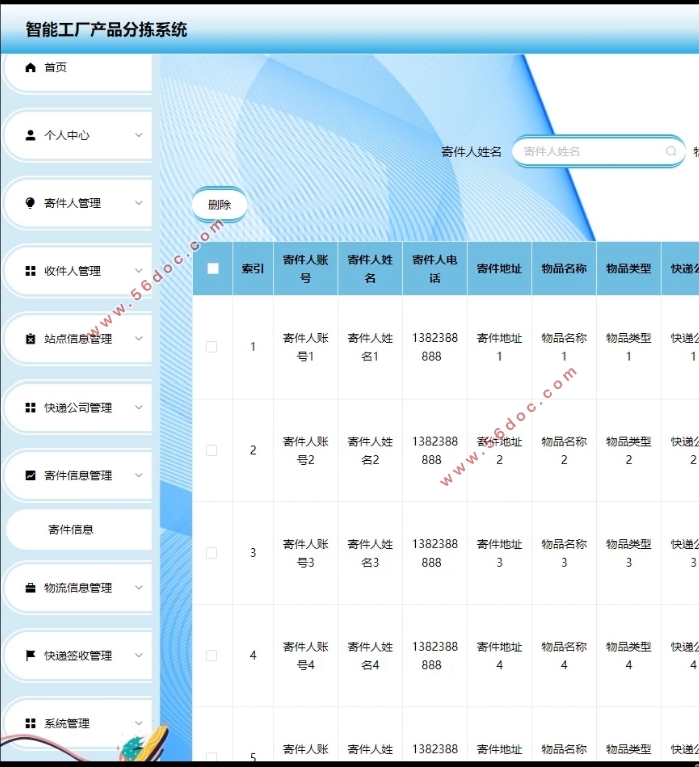Open the 寄件信息 submenu item
The image size is (699, 767).
[71, 529]
